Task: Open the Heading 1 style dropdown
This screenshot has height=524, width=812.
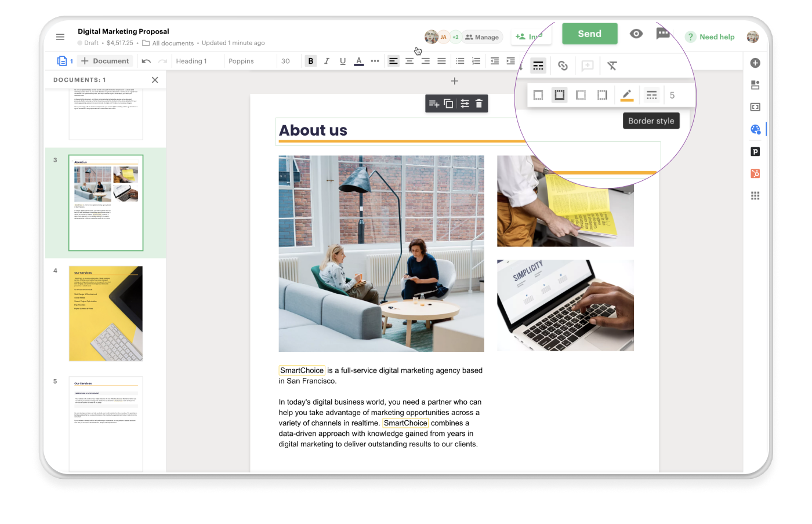Action: [191, 61]
